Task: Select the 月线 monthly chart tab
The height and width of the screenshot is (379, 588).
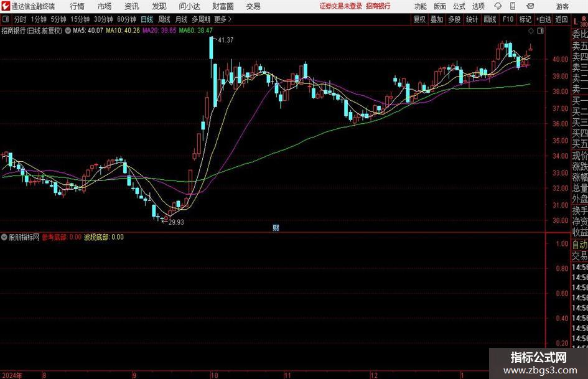Action: [181, 19]
